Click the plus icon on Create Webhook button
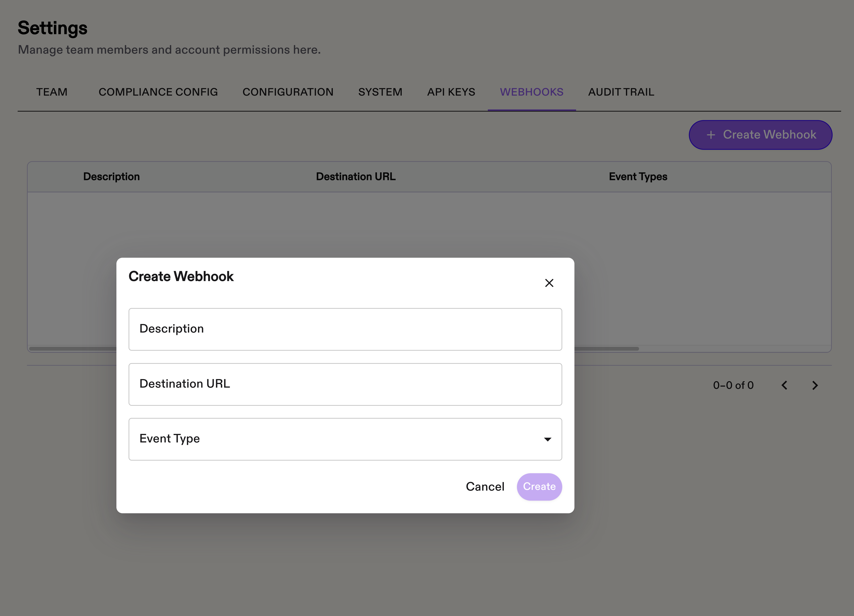Viewport: 854px width, 616px height. coord(711,135)
